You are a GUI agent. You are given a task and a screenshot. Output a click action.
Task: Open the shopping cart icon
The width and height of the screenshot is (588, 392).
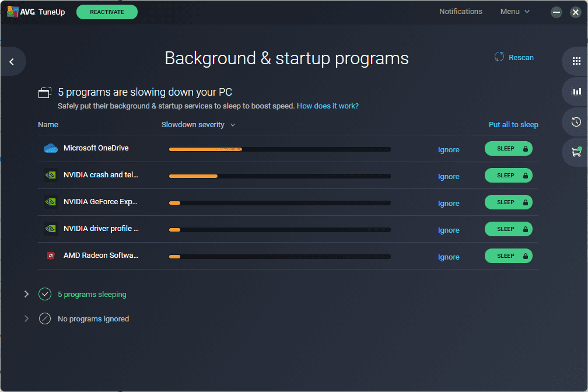tap(576, 152)
